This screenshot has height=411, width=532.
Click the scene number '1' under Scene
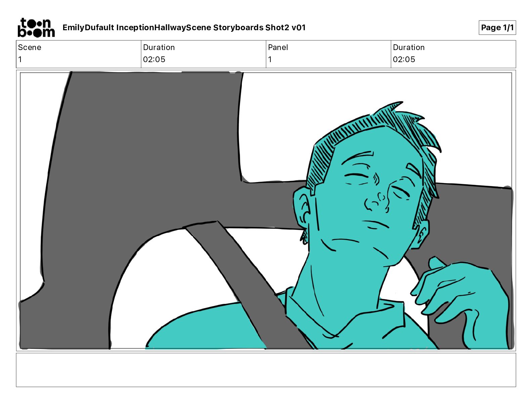tap(20, 59)
